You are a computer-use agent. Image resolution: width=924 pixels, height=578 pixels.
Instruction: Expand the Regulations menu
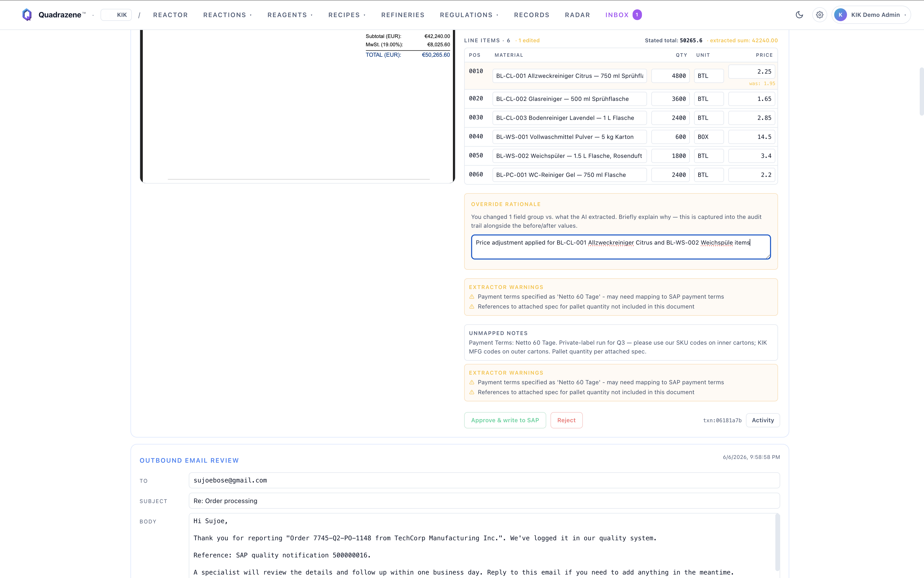469,15
